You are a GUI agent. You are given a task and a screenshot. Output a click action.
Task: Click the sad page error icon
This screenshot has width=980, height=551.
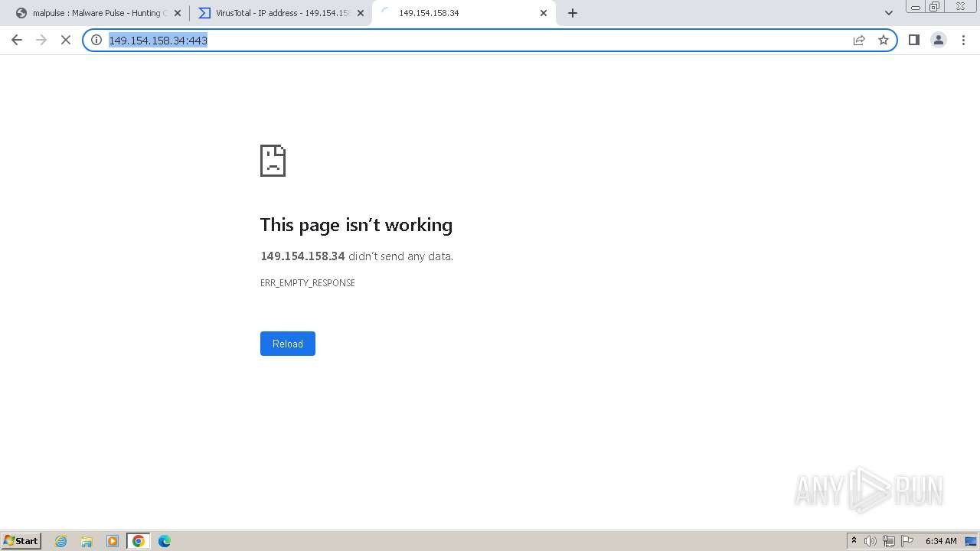[273, 161]
